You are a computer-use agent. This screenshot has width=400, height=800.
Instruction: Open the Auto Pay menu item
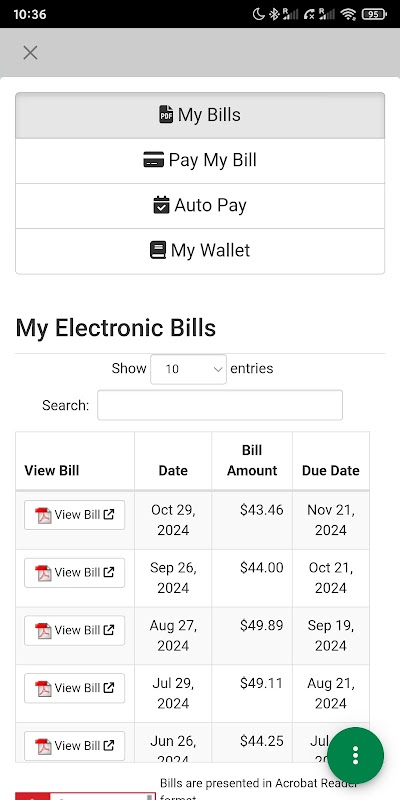(200, 206)
